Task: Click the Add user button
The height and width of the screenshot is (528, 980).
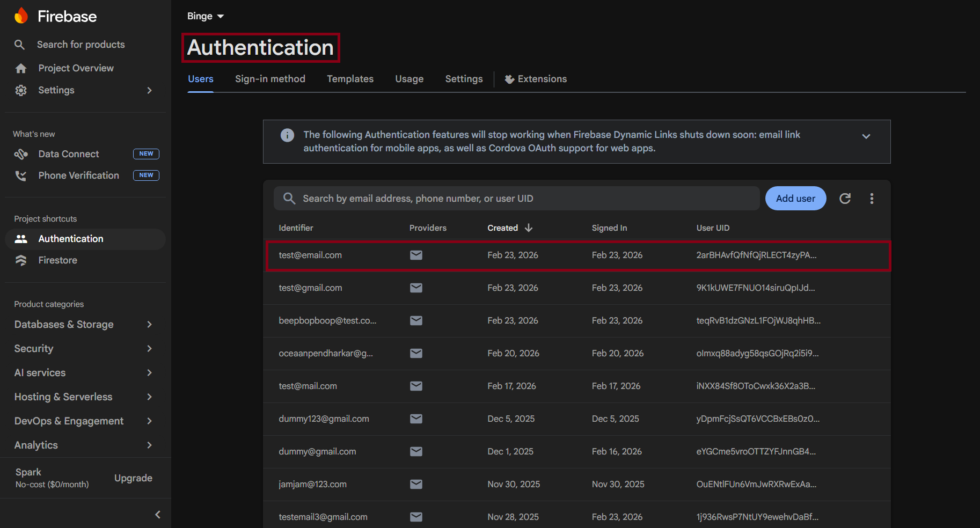Action: tap(795, 198)
